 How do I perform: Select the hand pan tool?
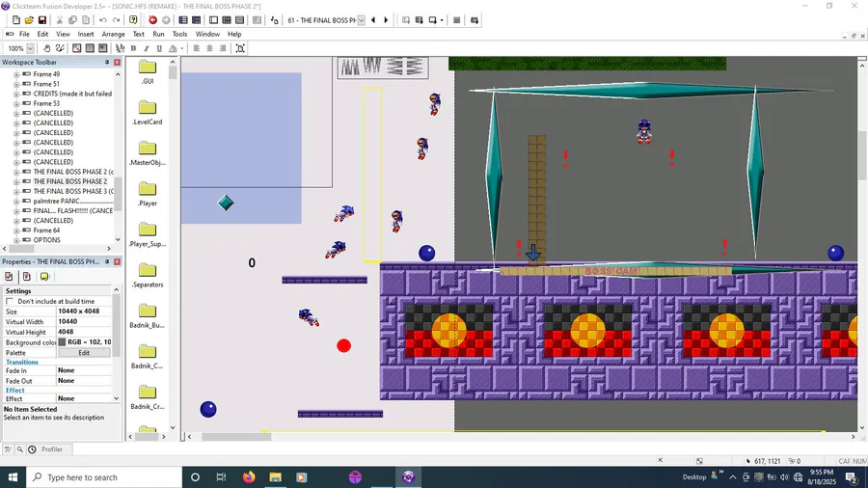coord(47,48)
